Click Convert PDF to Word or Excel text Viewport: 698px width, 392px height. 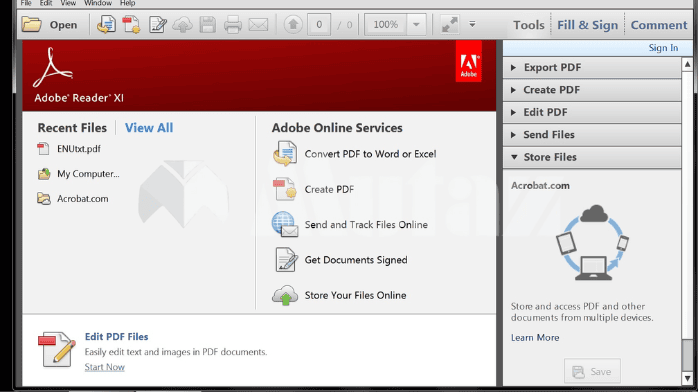370,154
